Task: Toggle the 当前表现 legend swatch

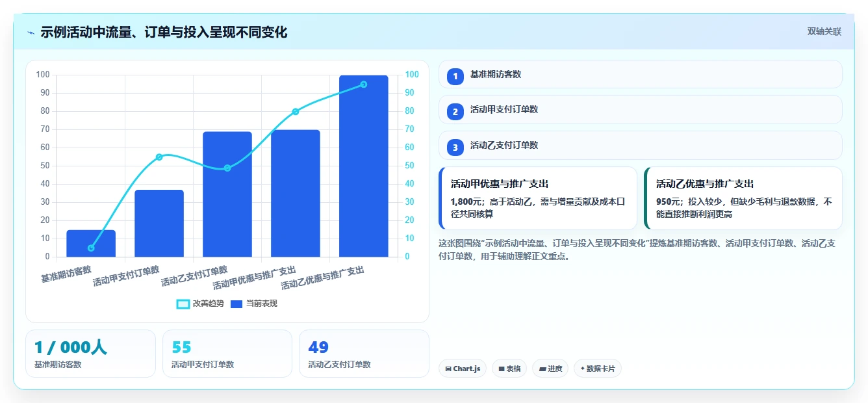Action: click(236, 304)
